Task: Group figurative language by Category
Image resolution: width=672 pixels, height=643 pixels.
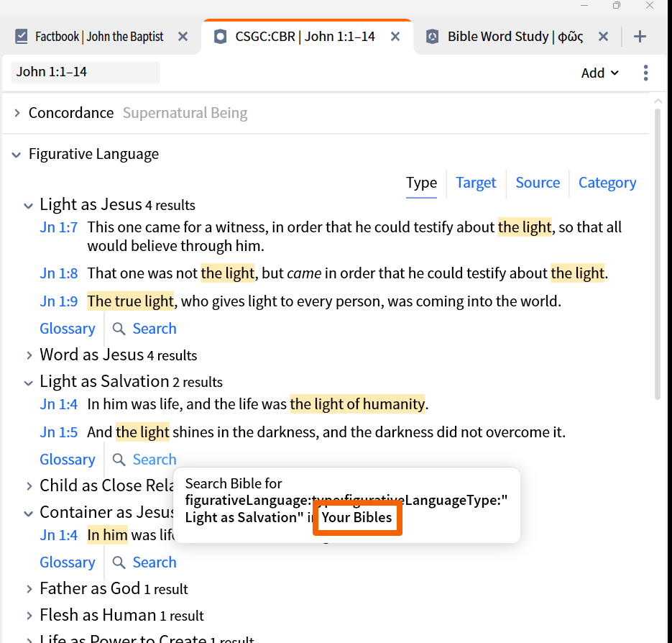Action: (x=607, y=183)
